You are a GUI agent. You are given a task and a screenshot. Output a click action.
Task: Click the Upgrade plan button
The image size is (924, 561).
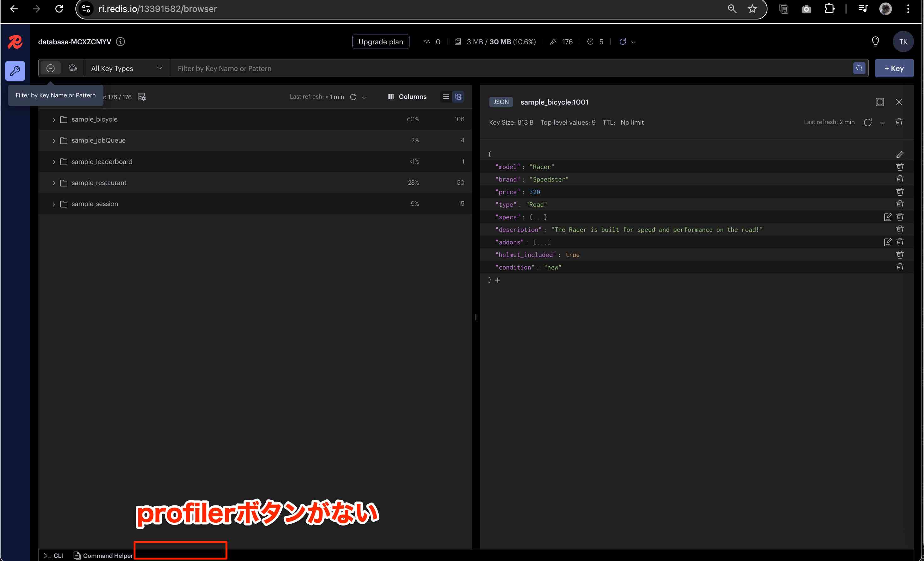380,41
